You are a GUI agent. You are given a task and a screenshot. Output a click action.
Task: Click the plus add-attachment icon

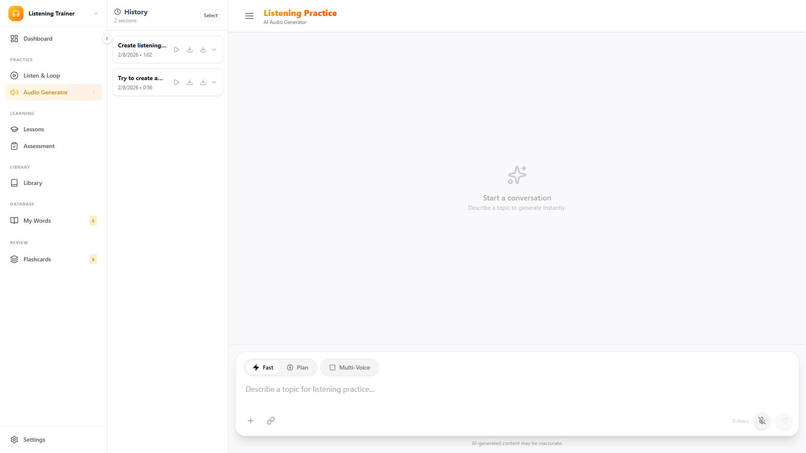point(251,421)
